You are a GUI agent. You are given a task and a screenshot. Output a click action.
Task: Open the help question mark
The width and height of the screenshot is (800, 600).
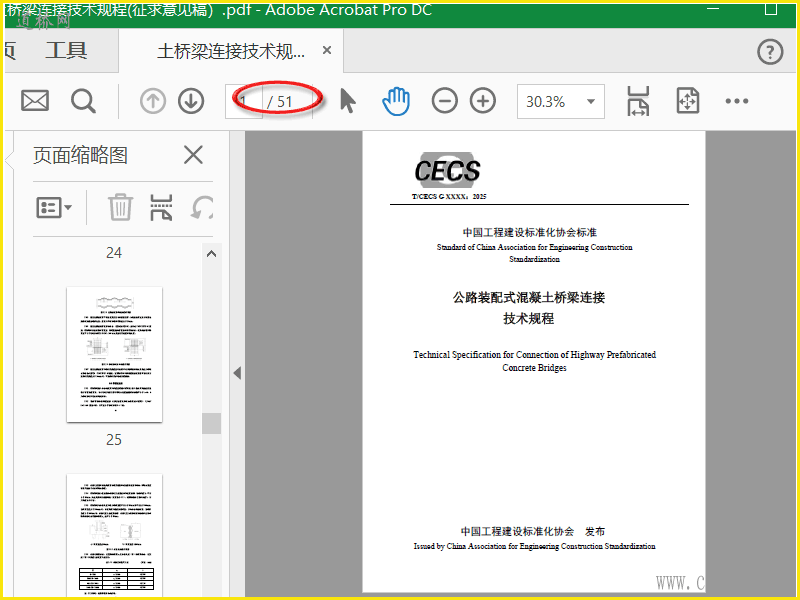coord(770,52)
